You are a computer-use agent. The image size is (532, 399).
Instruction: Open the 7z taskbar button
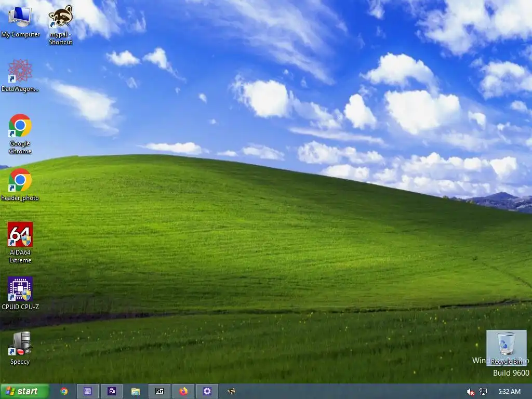(159, 391)
